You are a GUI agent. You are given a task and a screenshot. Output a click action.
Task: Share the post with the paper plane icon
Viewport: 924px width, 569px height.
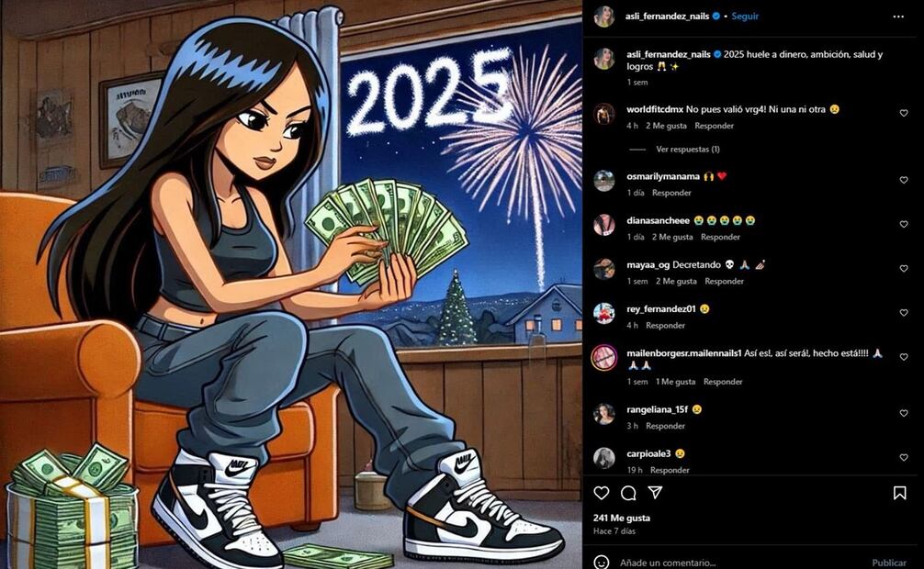coord(655,493)
